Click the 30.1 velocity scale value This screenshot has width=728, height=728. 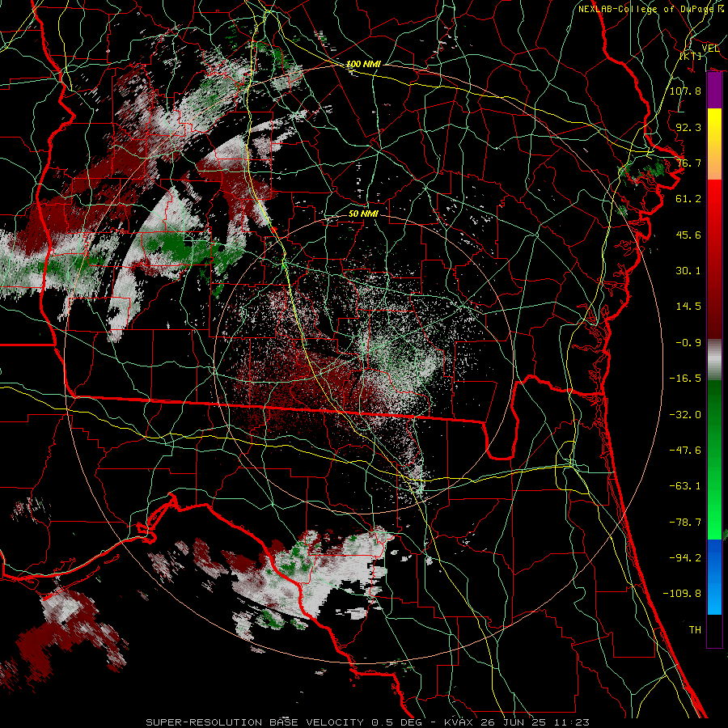click(688, 271)
